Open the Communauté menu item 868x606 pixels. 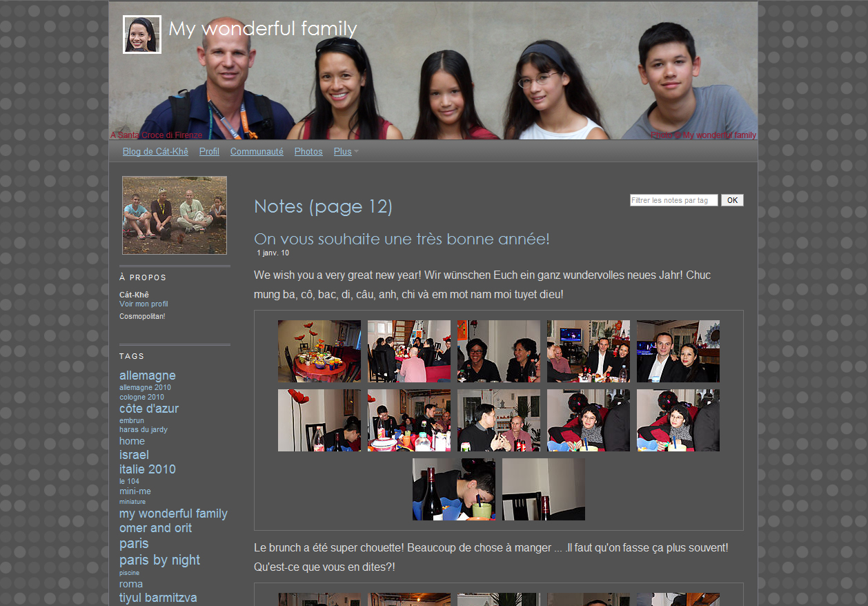click(x=257, y=152)
